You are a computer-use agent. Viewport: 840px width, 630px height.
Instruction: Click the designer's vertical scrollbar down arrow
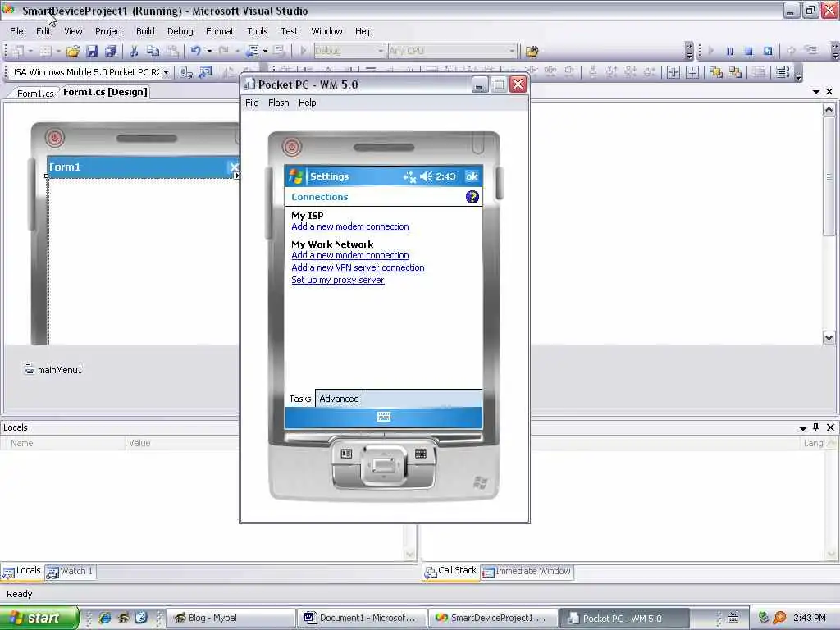829,337
